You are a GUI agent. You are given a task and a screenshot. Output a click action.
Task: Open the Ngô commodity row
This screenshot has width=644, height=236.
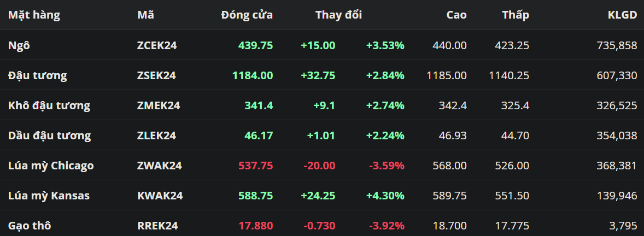pos(19,45)
